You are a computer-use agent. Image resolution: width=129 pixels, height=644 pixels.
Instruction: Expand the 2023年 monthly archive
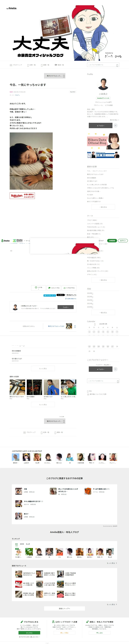[x=90, y=297]
